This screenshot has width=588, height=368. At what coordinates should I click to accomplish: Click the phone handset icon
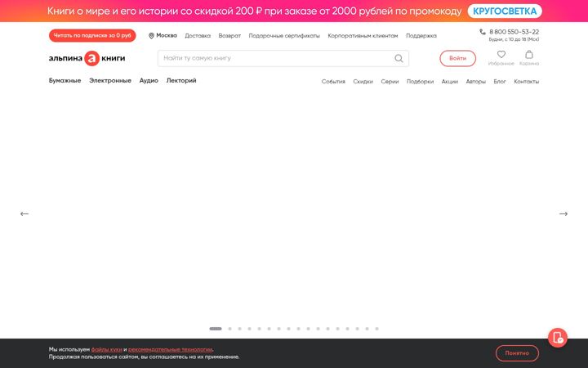483,32
